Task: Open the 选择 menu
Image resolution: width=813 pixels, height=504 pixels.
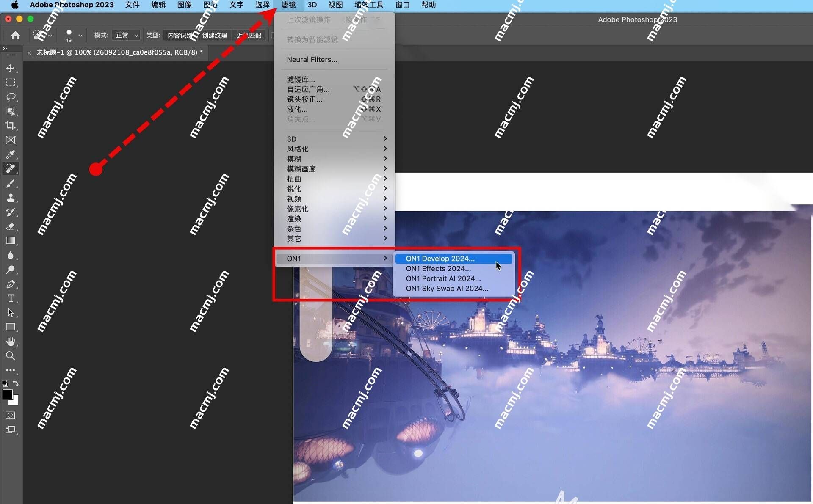Action: point(263,5)
